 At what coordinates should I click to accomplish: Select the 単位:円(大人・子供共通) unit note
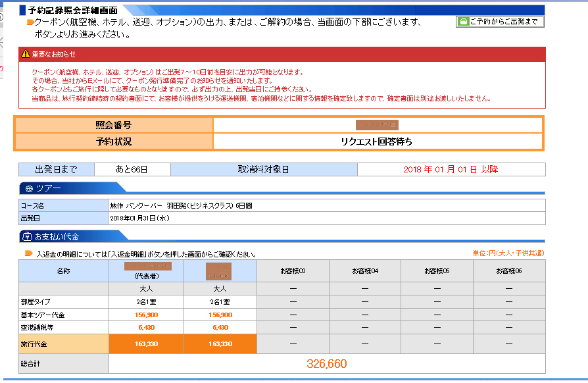(508, 253)
